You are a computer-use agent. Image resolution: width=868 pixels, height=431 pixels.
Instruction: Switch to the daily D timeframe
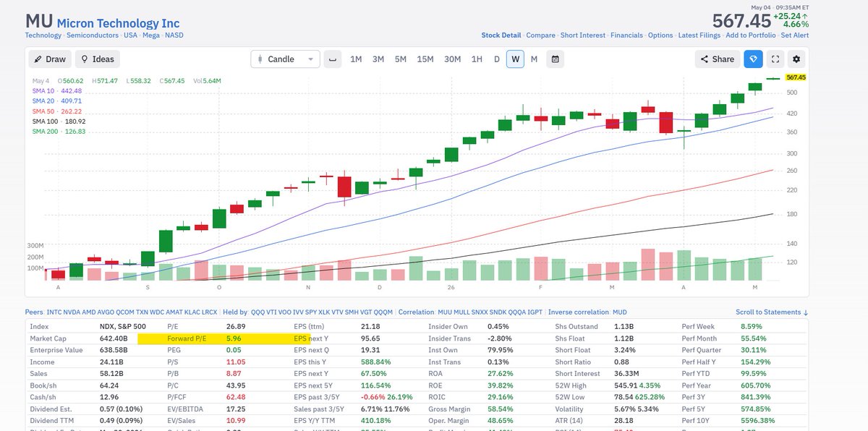(x=497, y=59)
